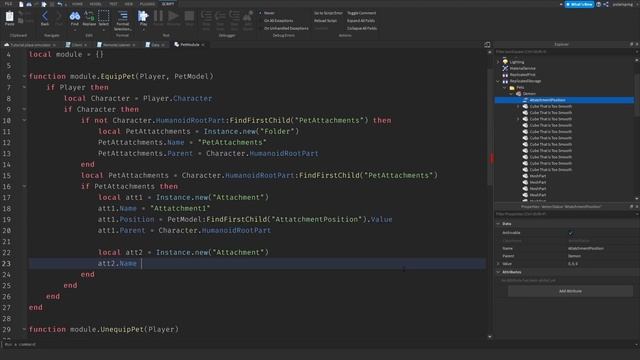Click the Filter Properties search field

click(x=564, y=214)
